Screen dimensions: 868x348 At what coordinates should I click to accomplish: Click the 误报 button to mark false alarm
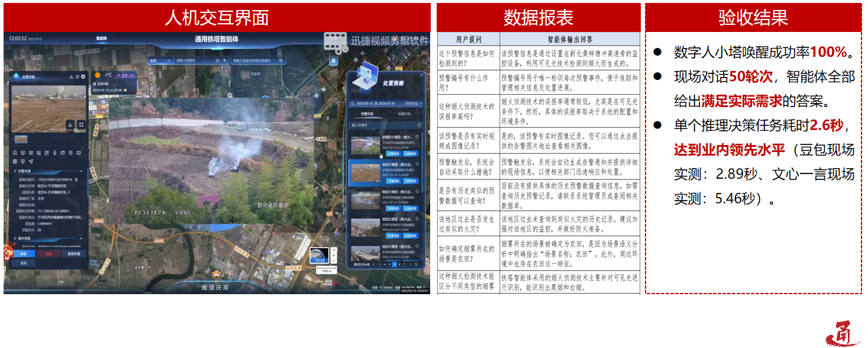(x=49, y=253)
